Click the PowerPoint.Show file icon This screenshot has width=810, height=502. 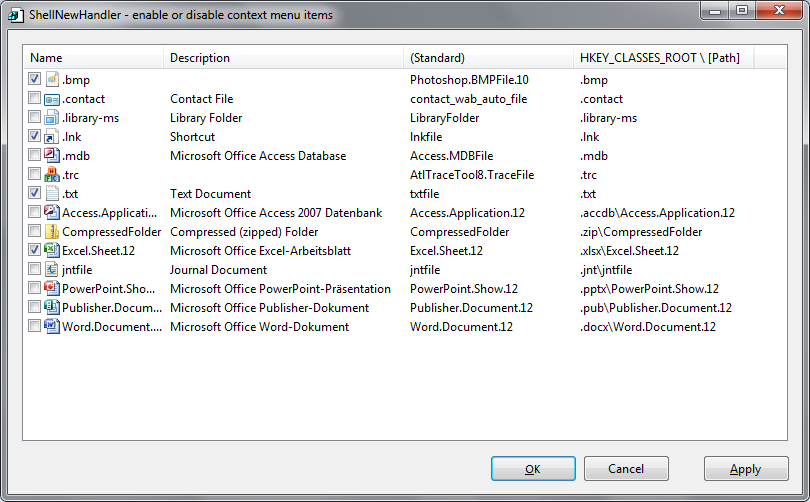[52, 288]
